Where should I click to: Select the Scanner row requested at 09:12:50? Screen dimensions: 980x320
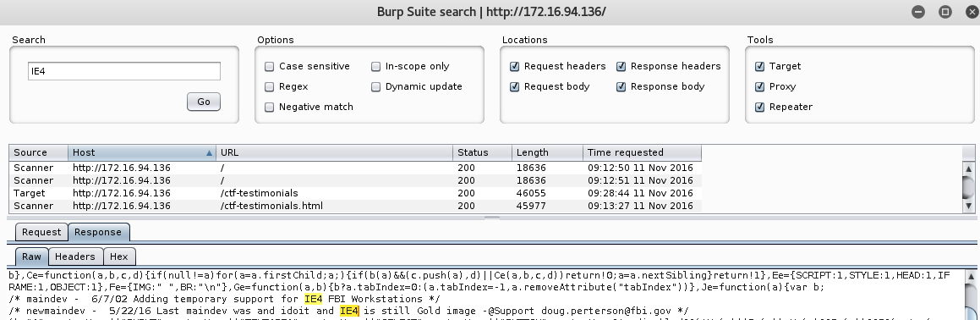[x=355, y=168]
